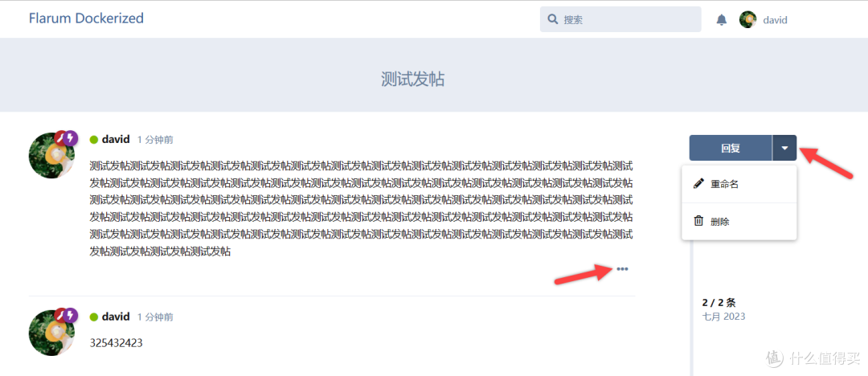Image resolution: width=868 pixels, height=376 pixels.
Task: Toggle the reply button dropdown arrow
Action: (784, 148)
